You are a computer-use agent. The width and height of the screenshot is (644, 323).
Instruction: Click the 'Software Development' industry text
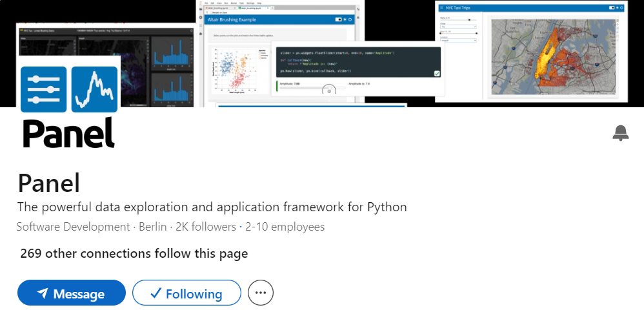pos(73,227)
